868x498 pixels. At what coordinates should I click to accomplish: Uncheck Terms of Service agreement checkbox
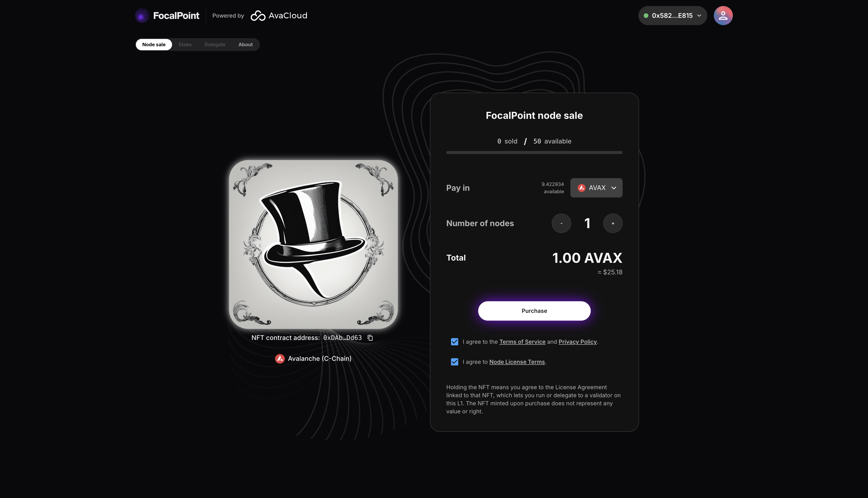click(x=454, y=342)
